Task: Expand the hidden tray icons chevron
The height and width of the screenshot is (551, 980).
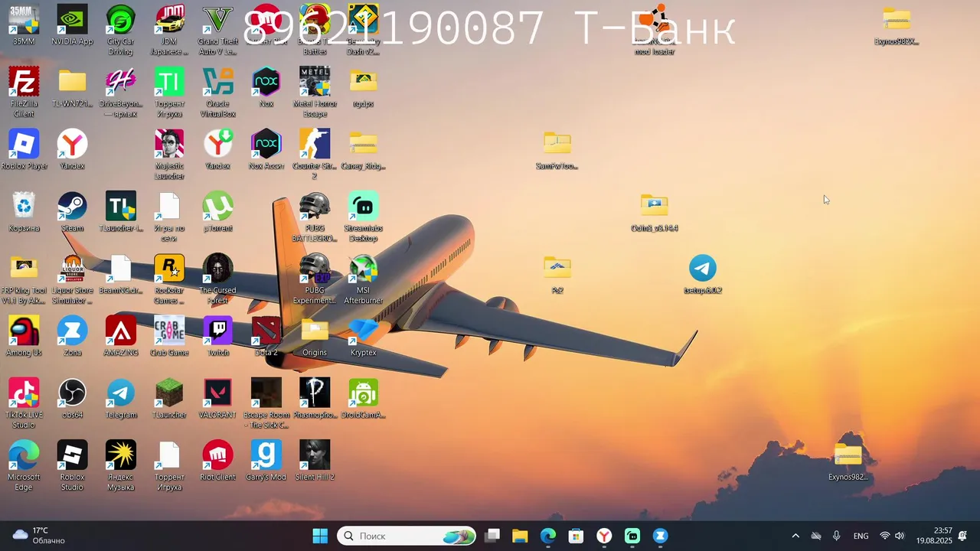Action: coord(795,536)
